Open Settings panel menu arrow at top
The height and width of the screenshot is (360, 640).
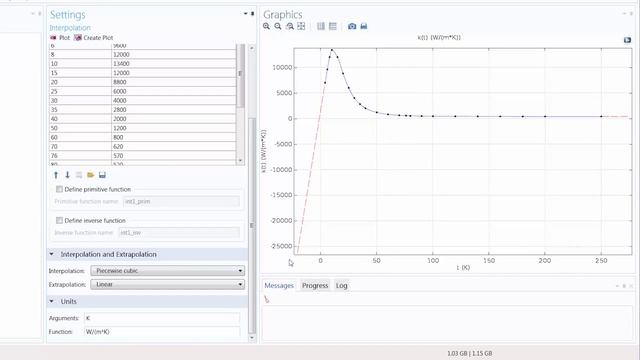click(246, 14)
